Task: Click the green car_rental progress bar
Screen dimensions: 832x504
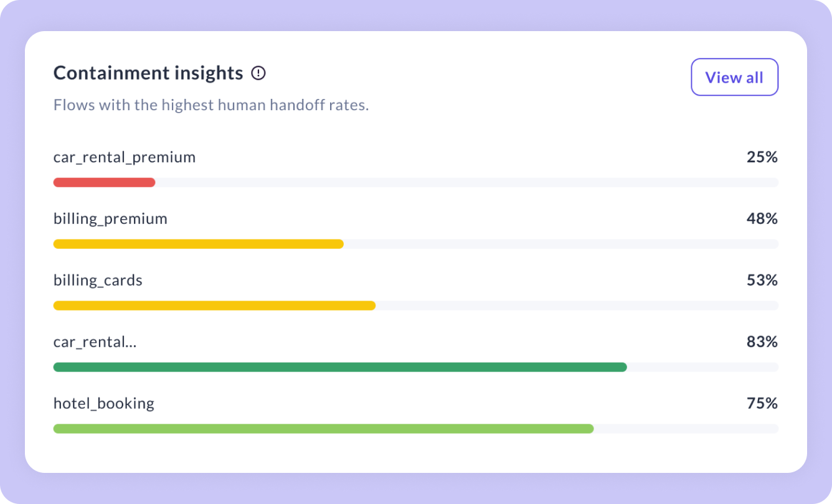Action: pos(339,367)
